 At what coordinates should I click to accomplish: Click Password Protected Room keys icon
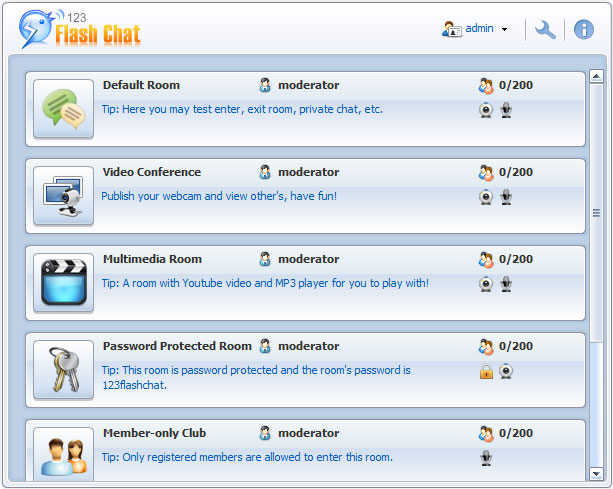[63, 370]
